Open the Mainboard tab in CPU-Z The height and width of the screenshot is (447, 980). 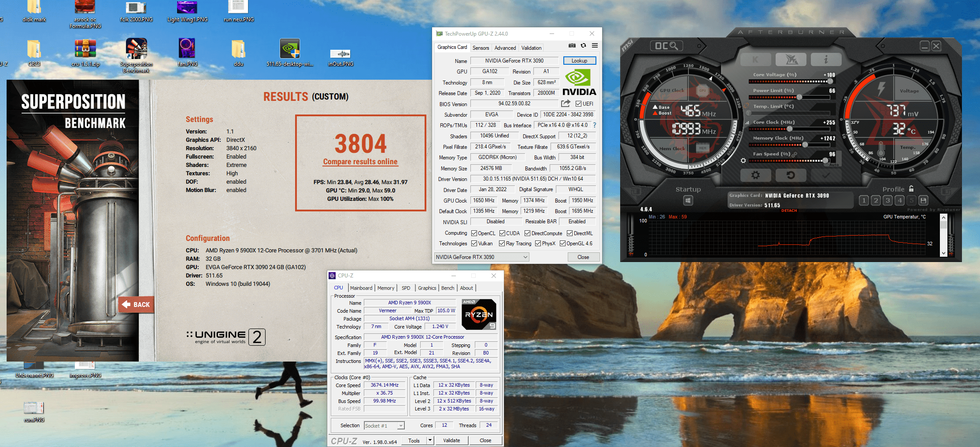pos(361,288)
